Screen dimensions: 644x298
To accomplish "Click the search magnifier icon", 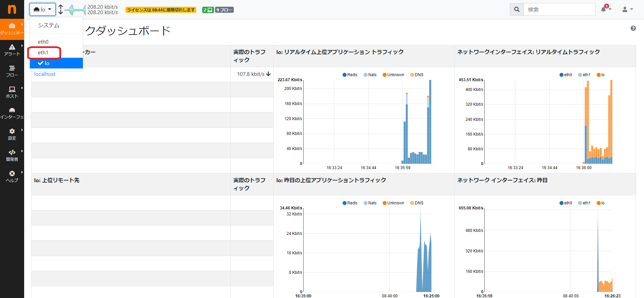I will (x=517, y=9).
